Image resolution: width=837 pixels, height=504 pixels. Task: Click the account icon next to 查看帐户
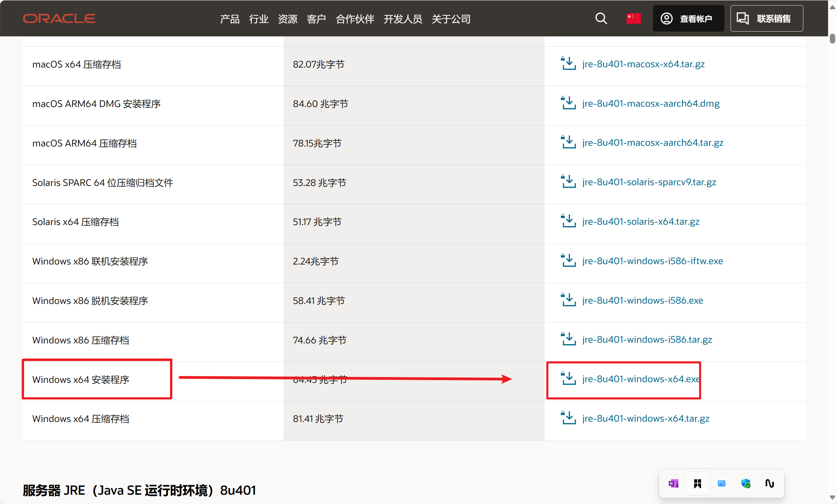point(666,18)
